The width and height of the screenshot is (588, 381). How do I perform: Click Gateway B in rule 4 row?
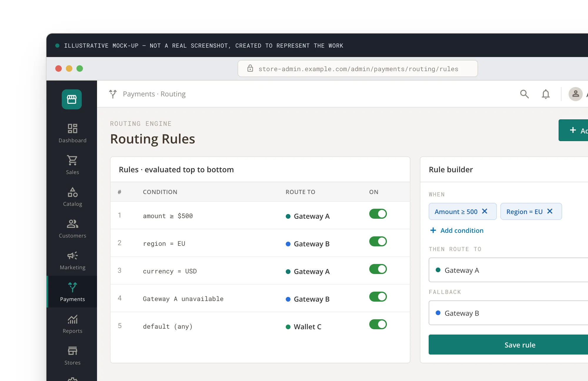click(308, 299)
